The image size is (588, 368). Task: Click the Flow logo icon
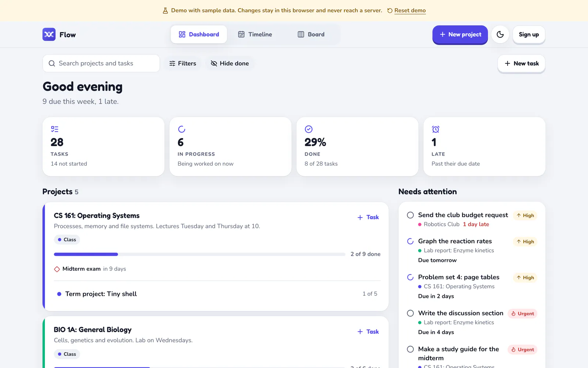[x=49, y=35]
